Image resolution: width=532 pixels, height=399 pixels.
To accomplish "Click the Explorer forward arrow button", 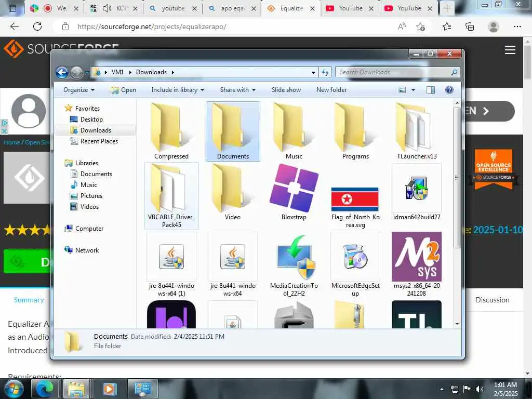I will [77, 72].
